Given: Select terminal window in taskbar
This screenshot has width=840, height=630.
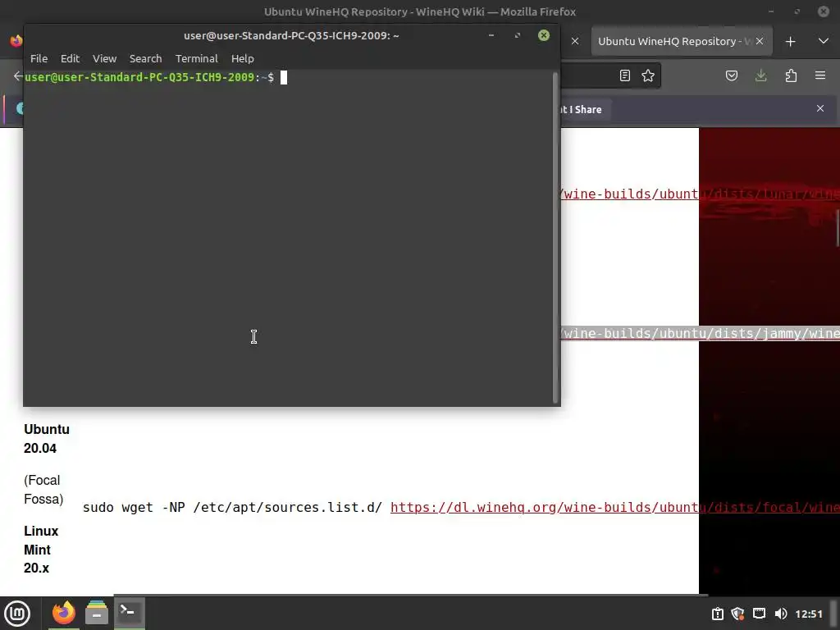Looking at the screenshot, I should [129, 613].
